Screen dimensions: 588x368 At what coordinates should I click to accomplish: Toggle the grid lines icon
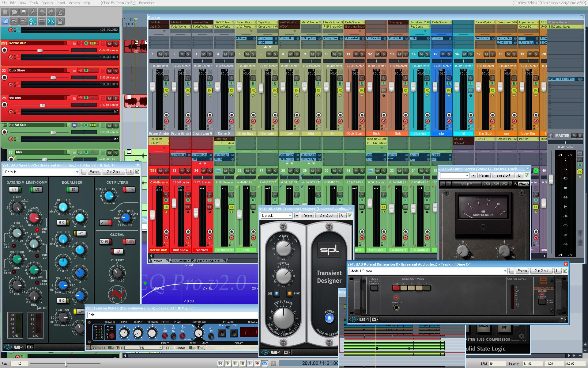(x=42, y=21)
